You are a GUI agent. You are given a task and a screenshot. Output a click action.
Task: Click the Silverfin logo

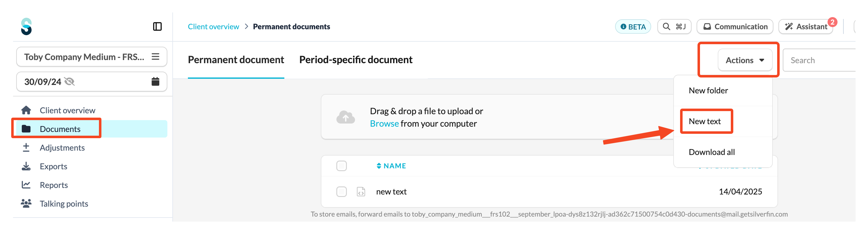26,26
